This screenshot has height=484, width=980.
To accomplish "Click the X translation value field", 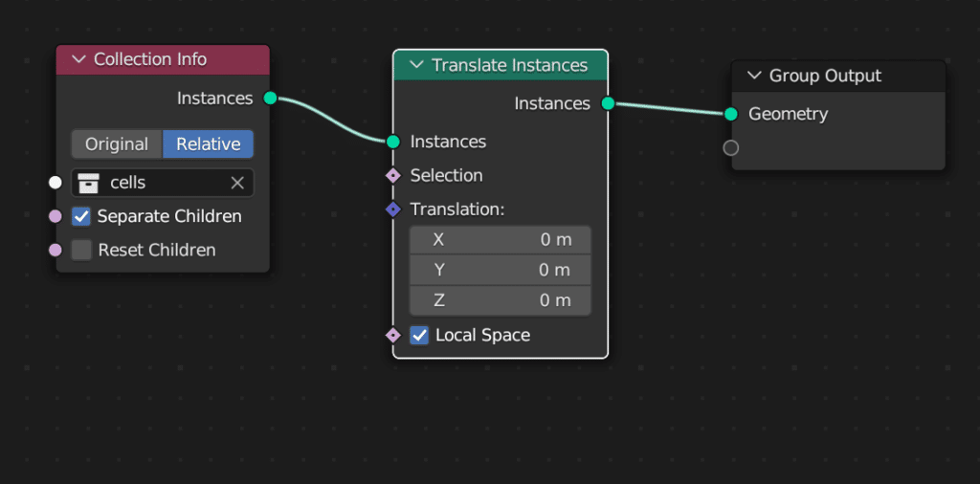I will point(500,240).
